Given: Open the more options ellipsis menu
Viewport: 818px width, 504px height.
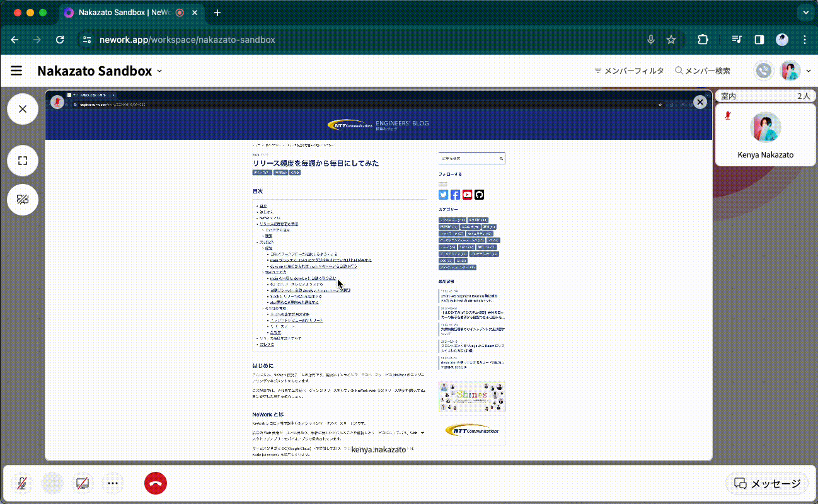Looking at the screenshot, I should pos(113,483).
